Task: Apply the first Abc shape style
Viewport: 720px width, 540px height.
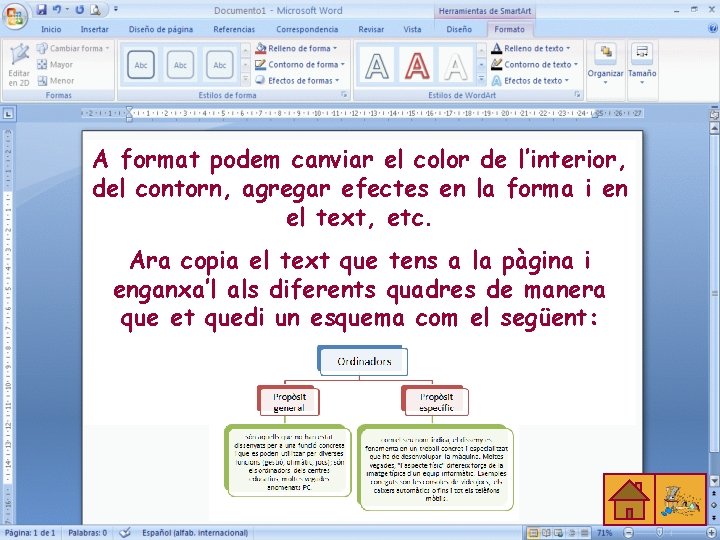Action: pyautogui.click(x=141, y=65)
